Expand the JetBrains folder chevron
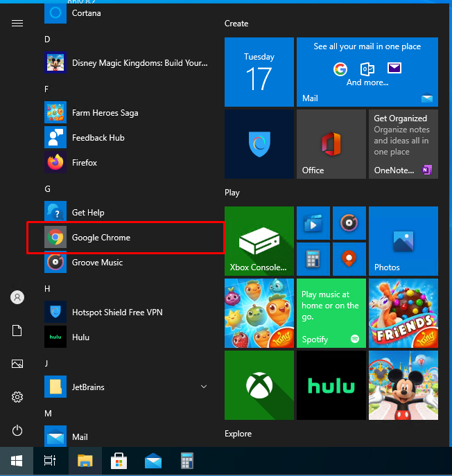Viewport: 452px width, 476px height. 204,387
